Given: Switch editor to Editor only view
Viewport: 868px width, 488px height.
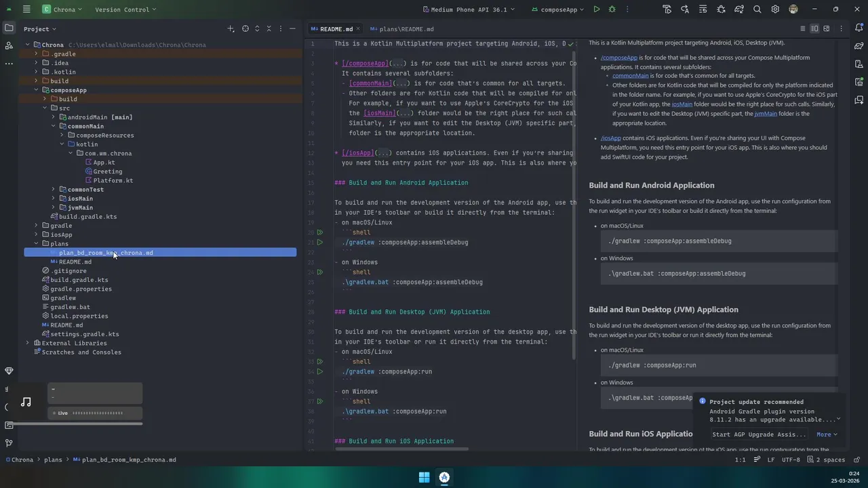Looking at the screenshot, I should [803, 29].
